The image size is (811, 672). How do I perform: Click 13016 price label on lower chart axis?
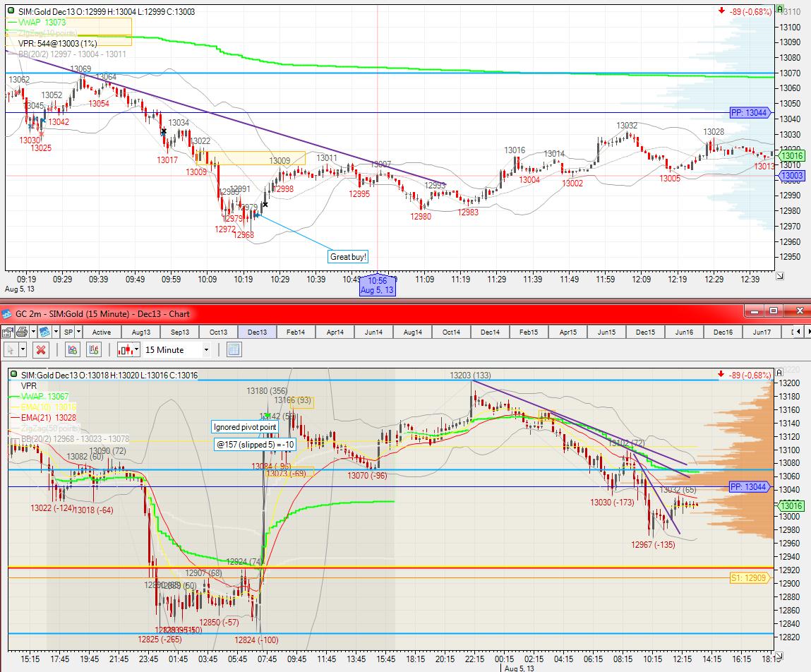[792, 506]
